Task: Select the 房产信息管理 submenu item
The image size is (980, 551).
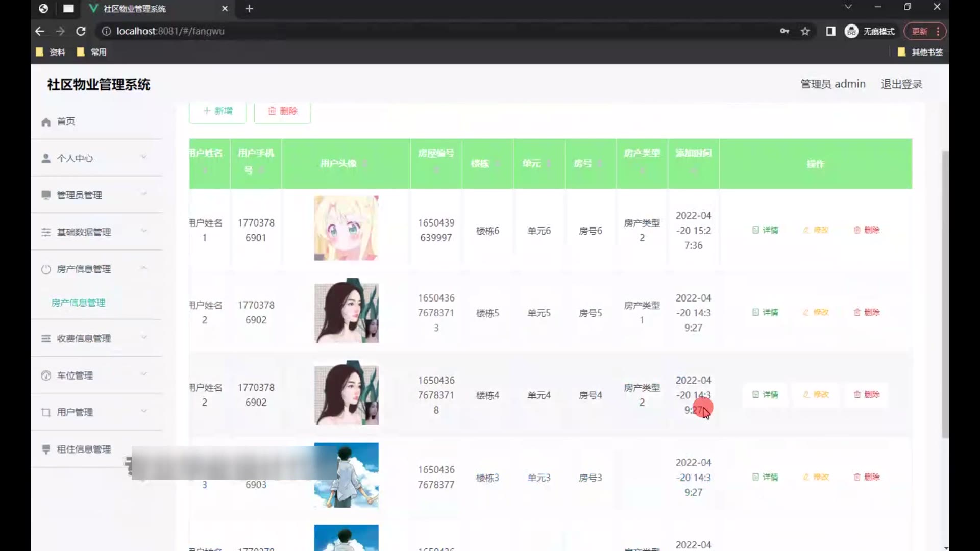Action: tap(78, 303)
